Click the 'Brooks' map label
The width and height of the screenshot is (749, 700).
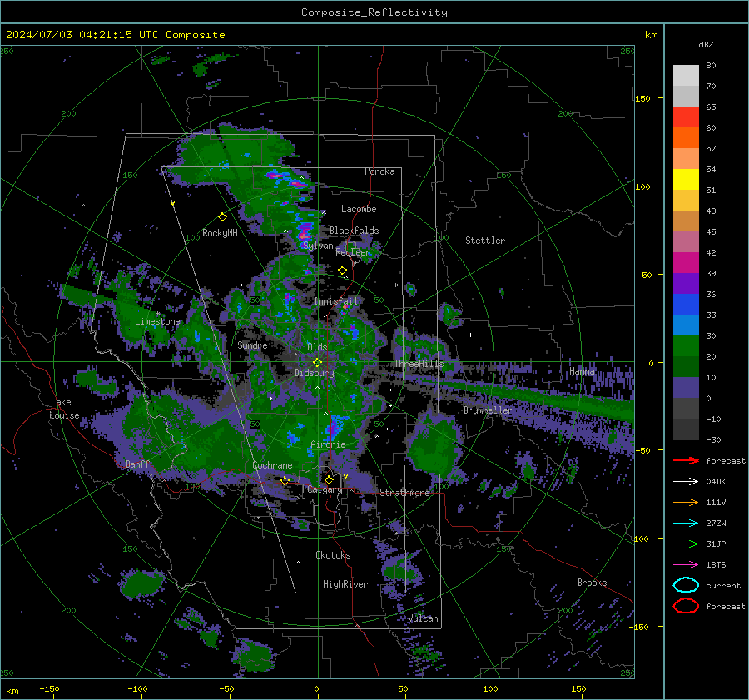pos(592,583)
